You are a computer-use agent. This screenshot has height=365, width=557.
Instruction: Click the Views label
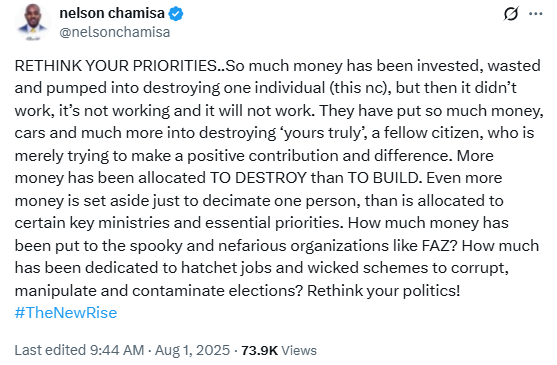click(x=299, y=350)
